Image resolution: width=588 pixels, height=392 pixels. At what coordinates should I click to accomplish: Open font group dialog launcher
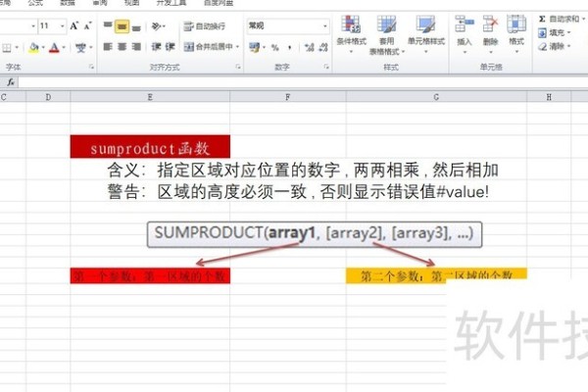[x=91, y=67]
